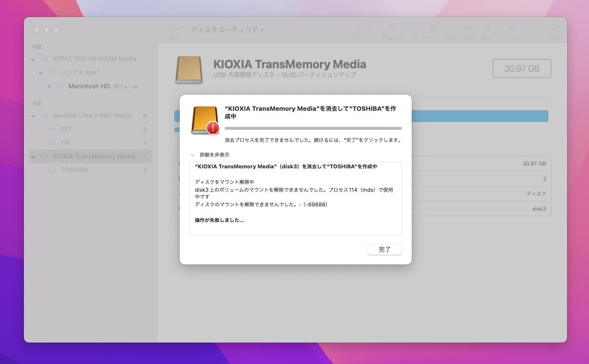
Task: Click the SanDisk drive icon in sidebar
Action: 44,115
